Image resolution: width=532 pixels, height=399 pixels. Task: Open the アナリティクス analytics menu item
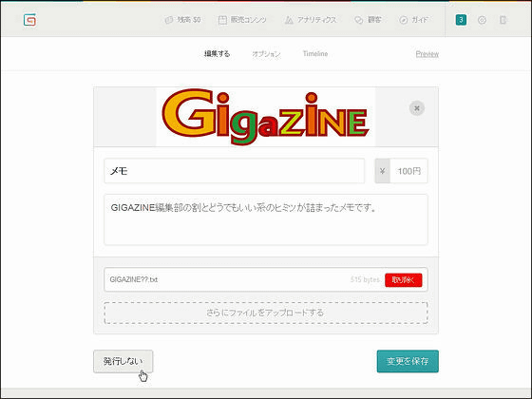click(x=311, y=20)
